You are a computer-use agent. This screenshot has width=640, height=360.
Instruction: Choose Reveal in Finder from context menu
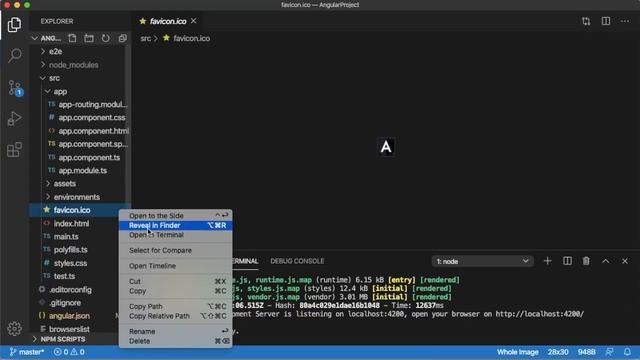click(x=176, y=225)
